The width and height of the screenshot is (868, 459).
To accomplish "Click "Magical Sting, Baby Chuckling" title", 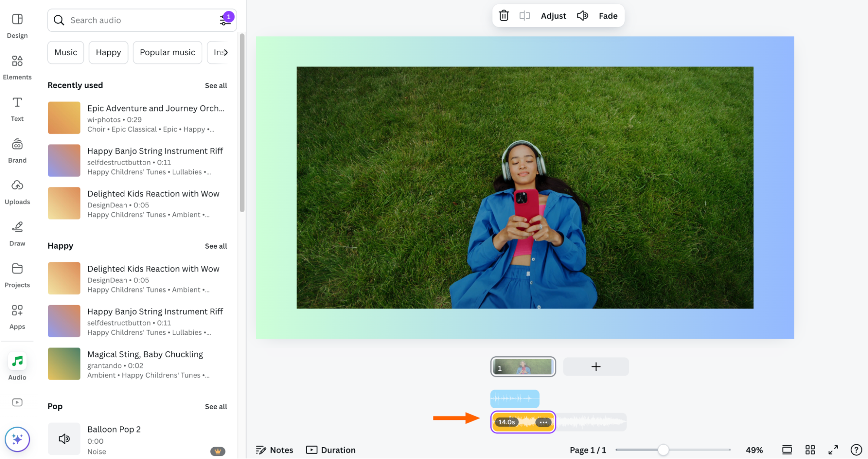I will coord(145,354).
